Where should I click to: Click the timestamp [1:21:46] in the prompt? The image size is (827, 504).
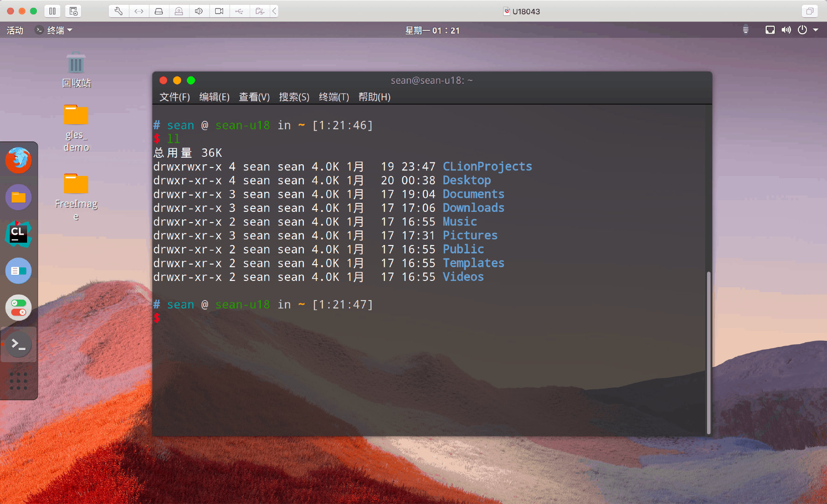click(x=343, y=125)
